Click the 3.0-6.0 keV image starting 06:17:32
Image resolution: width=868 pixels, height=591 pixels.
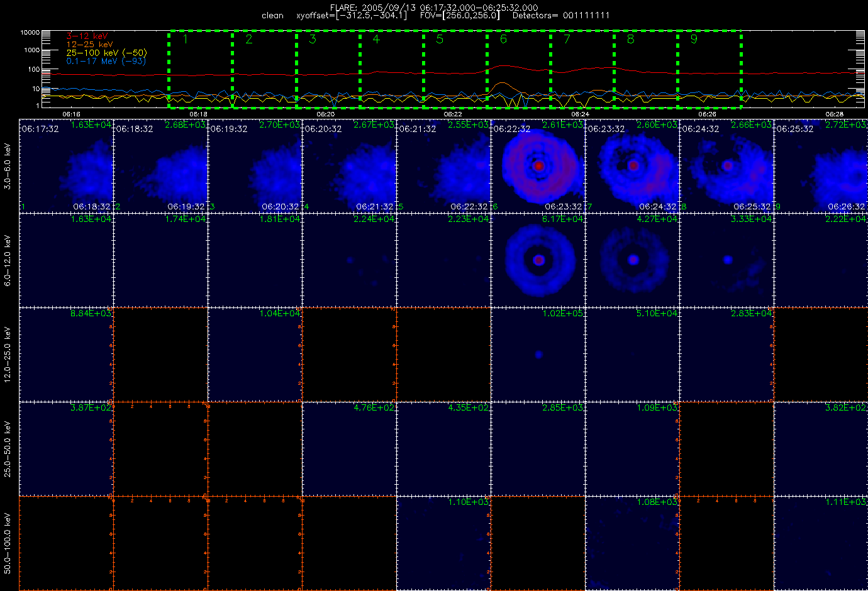[67, 165]
